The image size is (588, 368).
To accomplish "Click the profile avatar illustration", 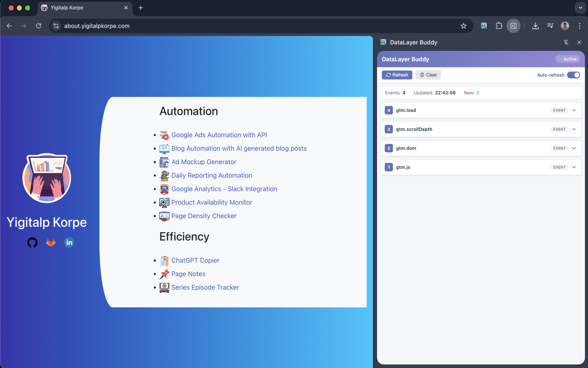I will (x=46, y=178).
